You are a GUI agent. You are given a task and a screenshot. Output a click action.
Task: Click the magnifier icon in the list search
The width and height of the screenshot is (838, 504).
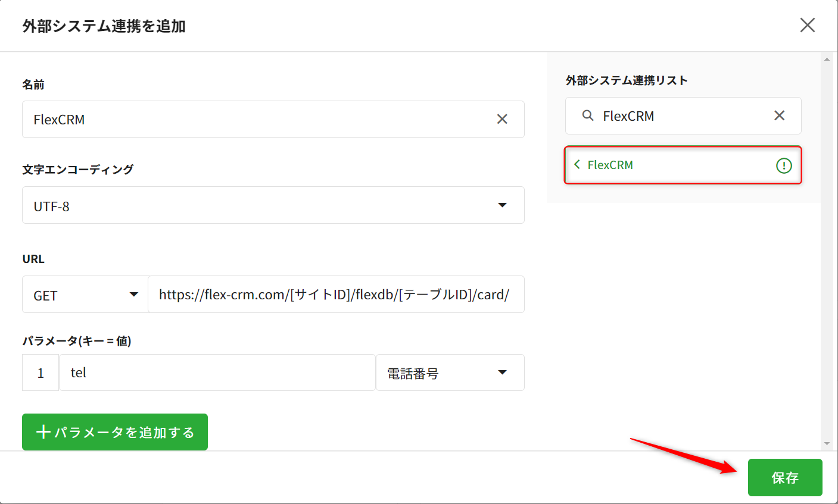(588, 115)
